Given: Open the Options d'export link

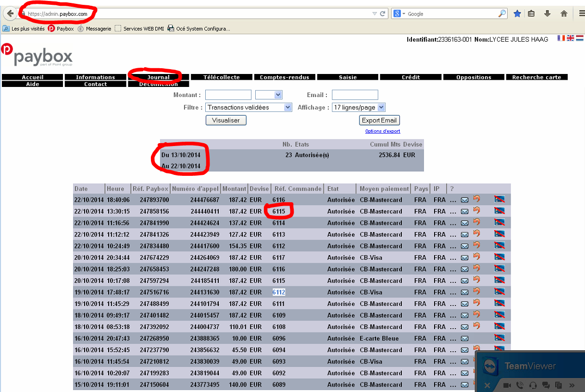Looking at the screenshot, I should coord(383,131).
